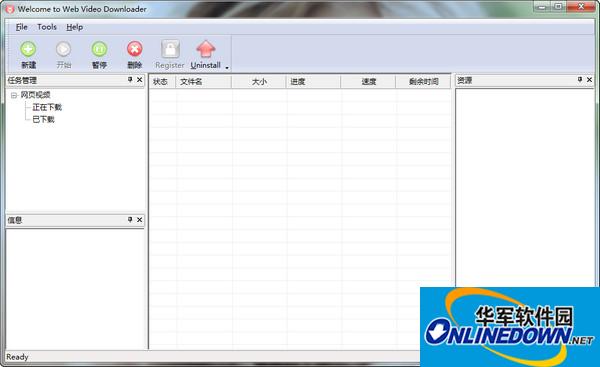Pin the 任务管理 panel

(130, 80)
